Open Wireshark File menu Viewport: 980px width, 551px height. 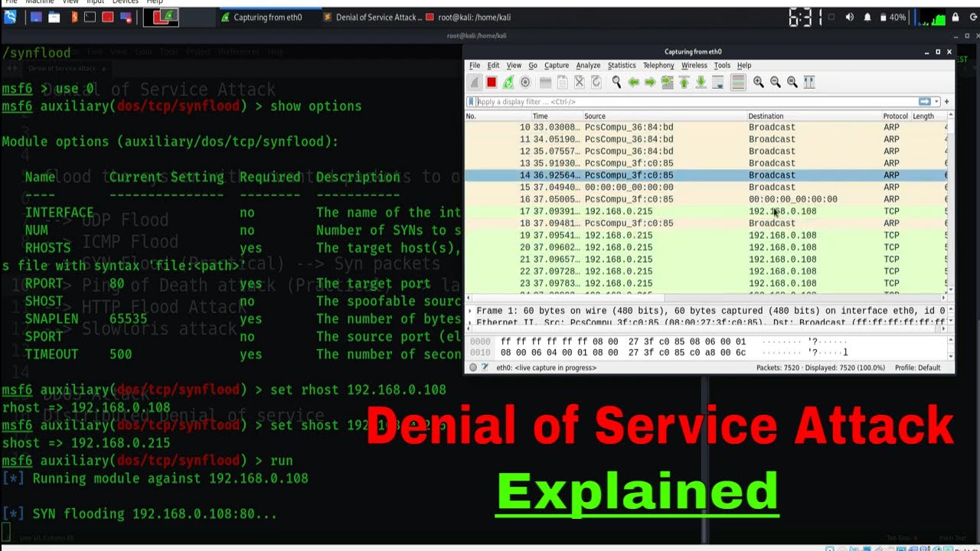tap(475, 66)
